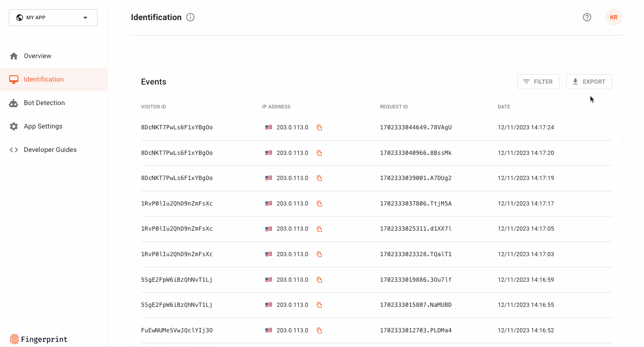The height and width of the screenshot is (347, 644).
Task: Copy IP address for the 14:17:03 event
Action: click(319, 254)
